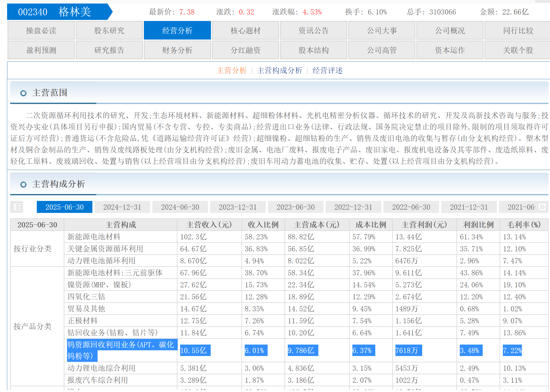Click the 涨跌幅 4.53% value
Viewport: 550px width, 392px height.
(x=312, y=12)
